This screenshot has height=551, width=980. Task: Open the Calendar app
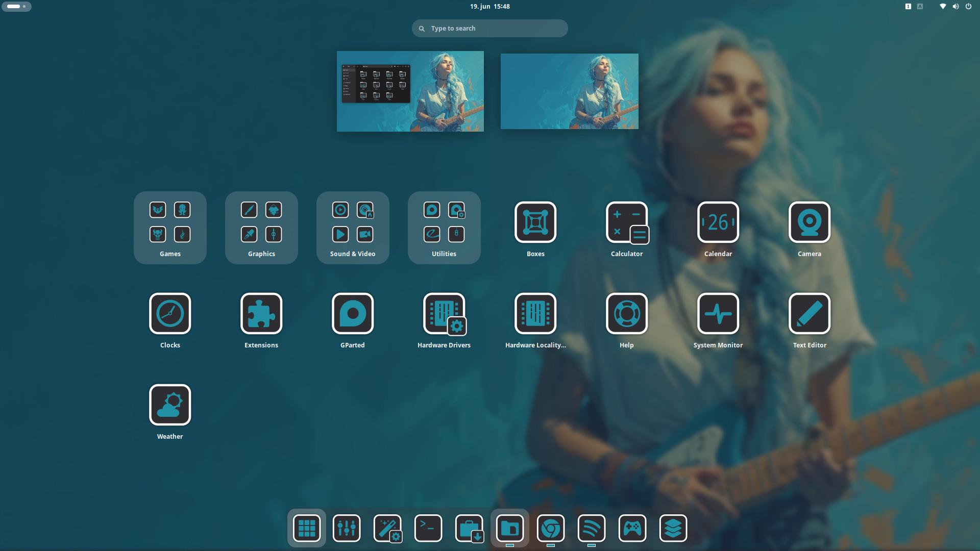(x=718, y=222)
